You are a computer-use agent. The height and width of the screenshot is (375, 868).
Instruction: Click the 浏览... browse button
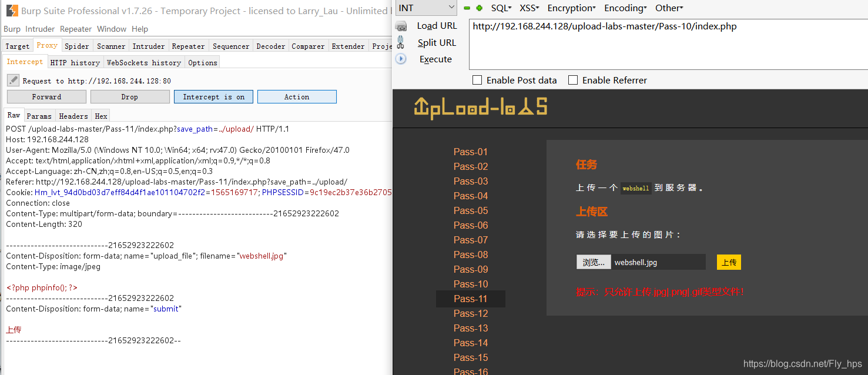coord(594,262)
